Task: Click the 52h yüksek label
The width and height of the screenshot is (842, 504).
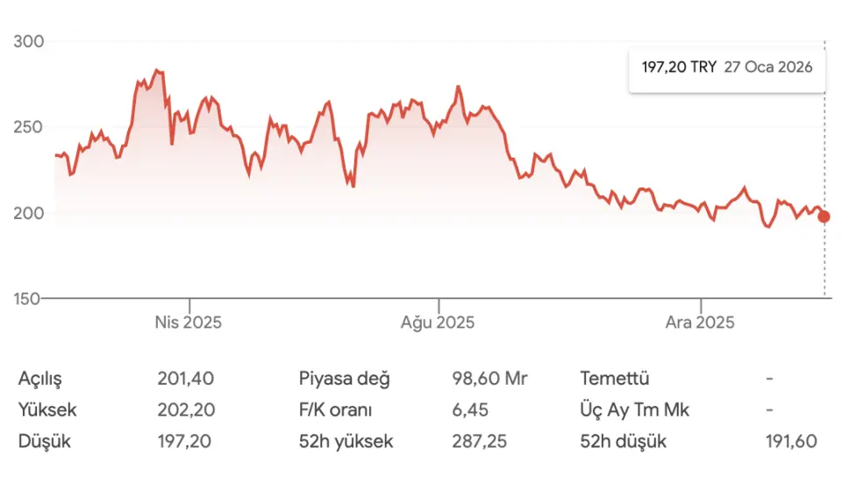Action: pos(346,441)
